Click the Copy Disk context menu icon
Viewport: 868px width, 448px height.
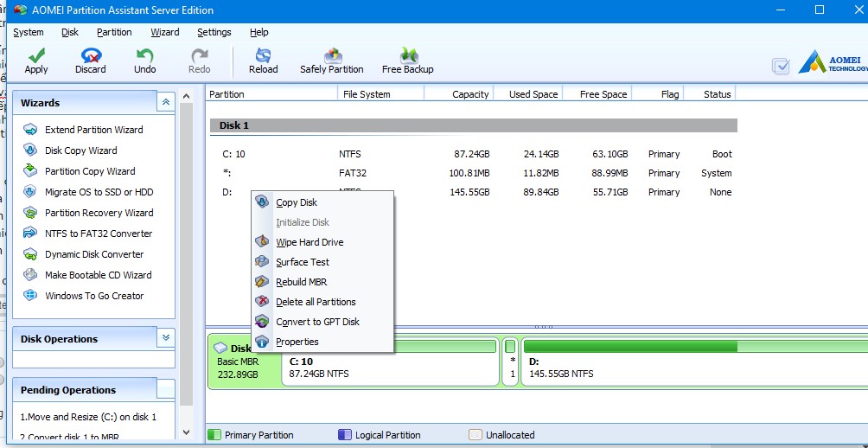point(262,202)
